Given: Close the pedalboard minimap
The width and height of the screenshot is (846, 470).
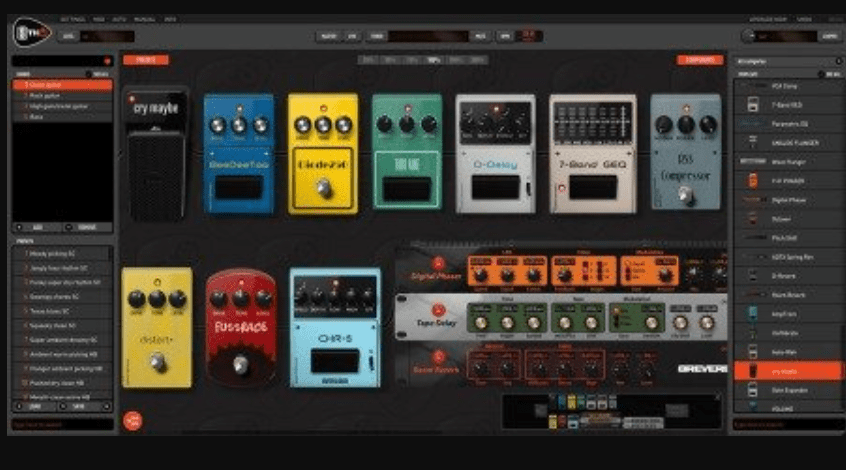Looking at the screenshot, I should pos(717,397).
